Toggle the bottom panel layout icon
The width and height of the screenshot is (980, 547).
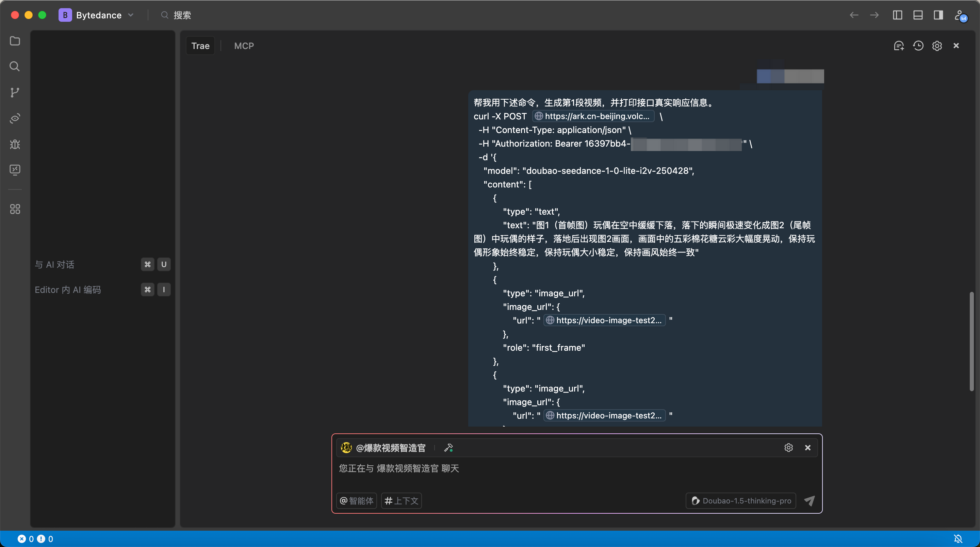tap(918, 15)
